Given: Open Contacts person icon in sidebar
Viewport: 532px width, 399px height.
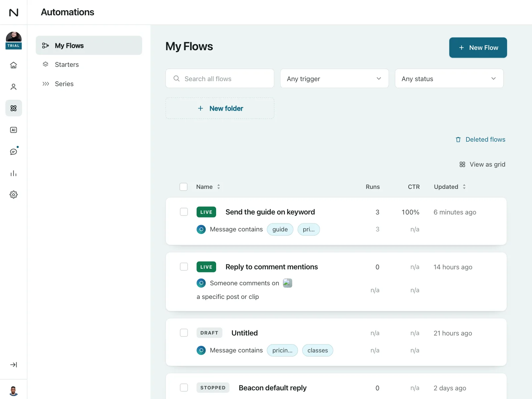Looking at the screenshot, I should 14,87.
